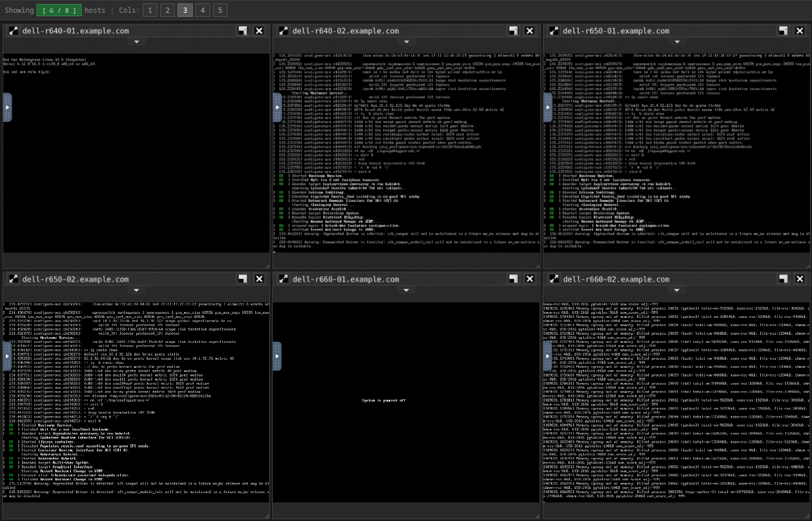Close the dell-r650-01 console panel
Screen dimensions: 812x521
point(800,31)
